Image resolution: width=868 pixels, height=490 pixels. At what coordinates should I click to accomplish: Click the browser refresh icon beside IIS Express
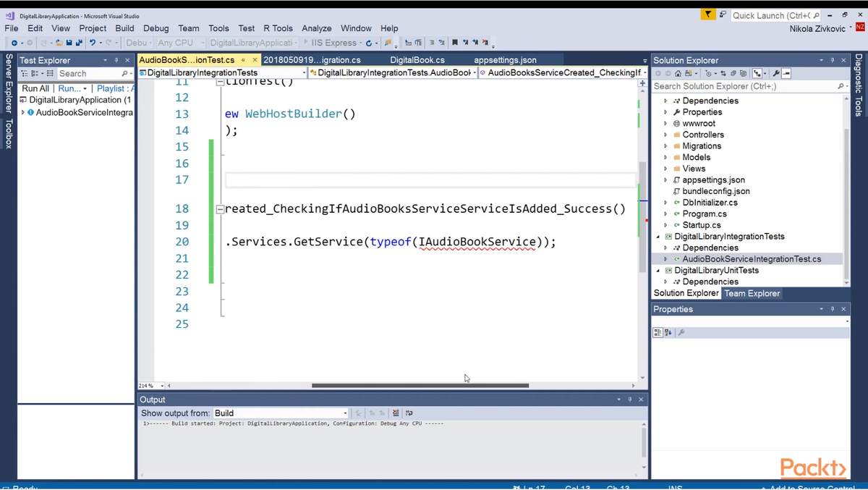pyautogui.click(x=368, y=43)
